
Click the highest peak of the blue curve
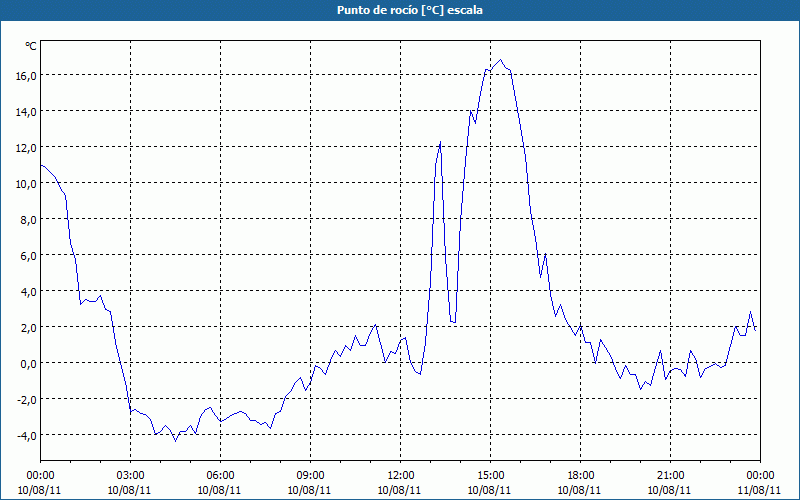pyautogui.click(x=501, y=60)
